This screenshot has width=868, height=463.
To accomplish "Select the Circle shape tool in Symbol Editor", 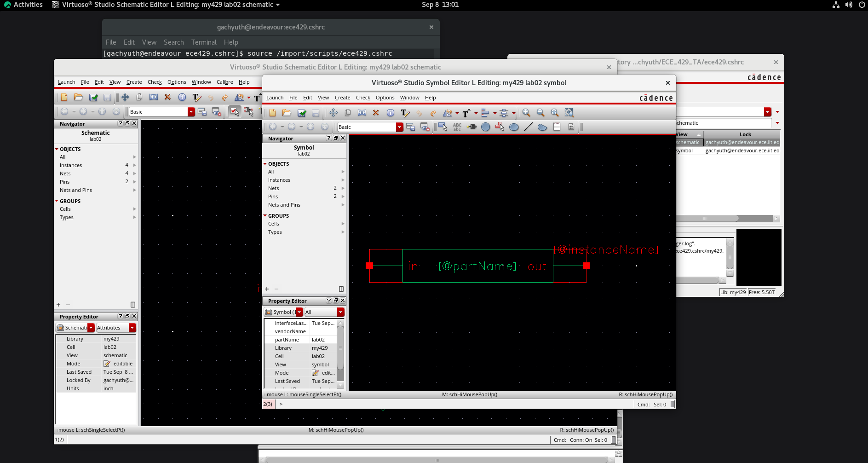I will [485, 127].
